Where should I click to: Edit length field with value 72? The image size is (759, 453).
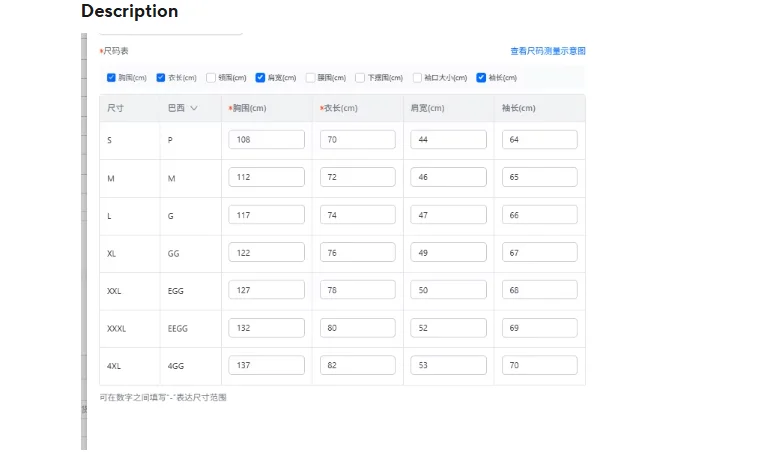coord(358,177)
